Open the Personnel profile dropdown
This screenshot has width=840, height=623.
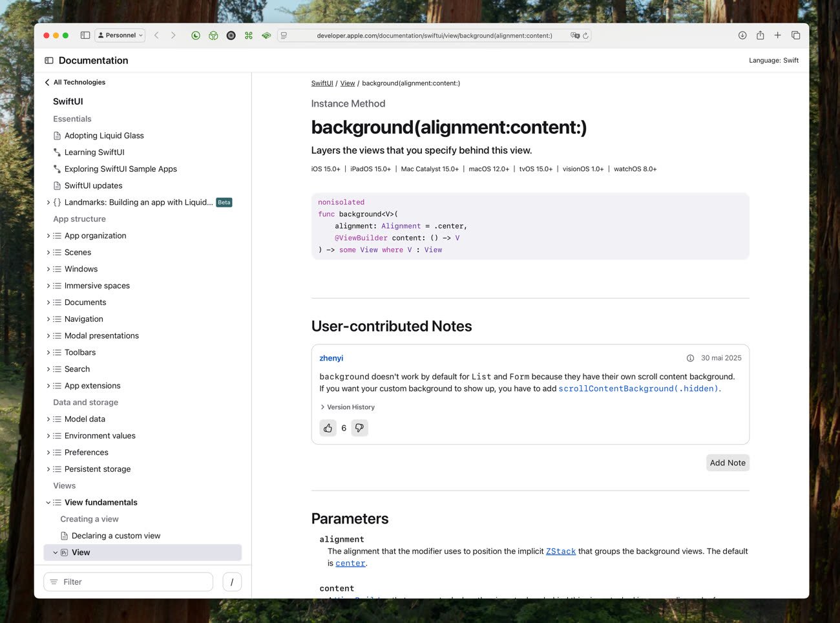coord(120,36)
